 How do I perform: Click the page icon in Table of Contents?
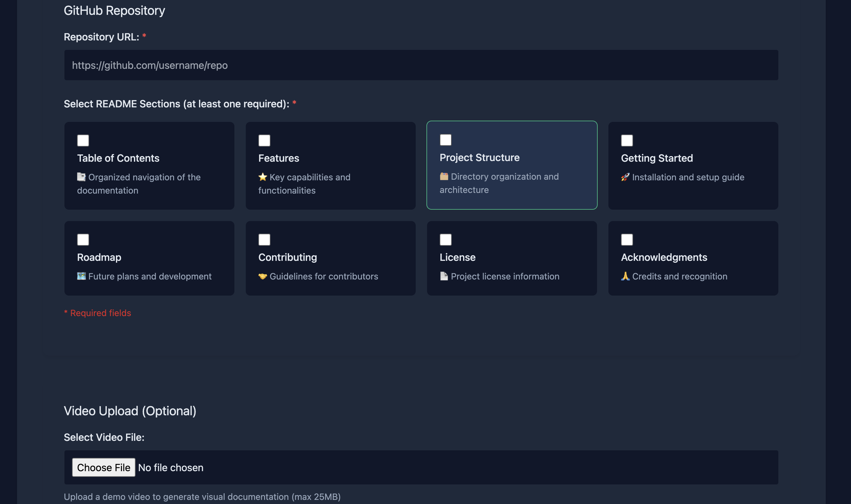(81, 177)
